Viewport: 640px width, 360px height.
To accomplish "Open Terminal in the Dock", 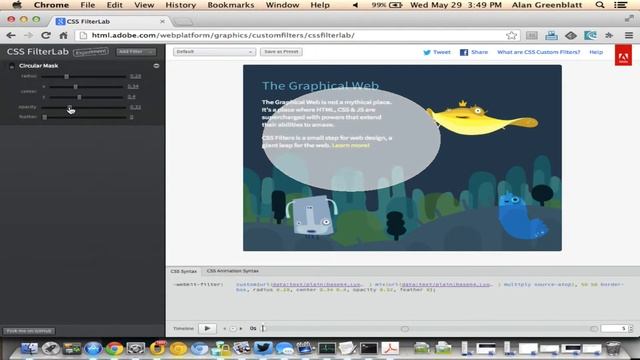I will [x=369, y=348].
